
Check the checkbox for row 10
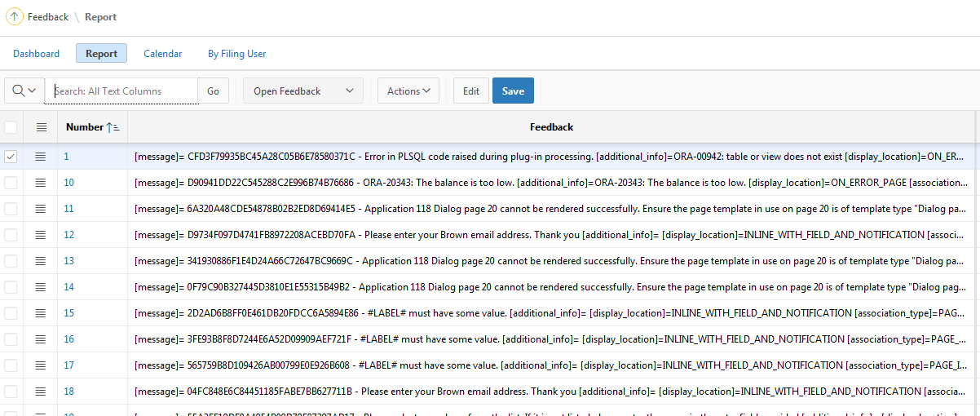[x=11, y=183]
